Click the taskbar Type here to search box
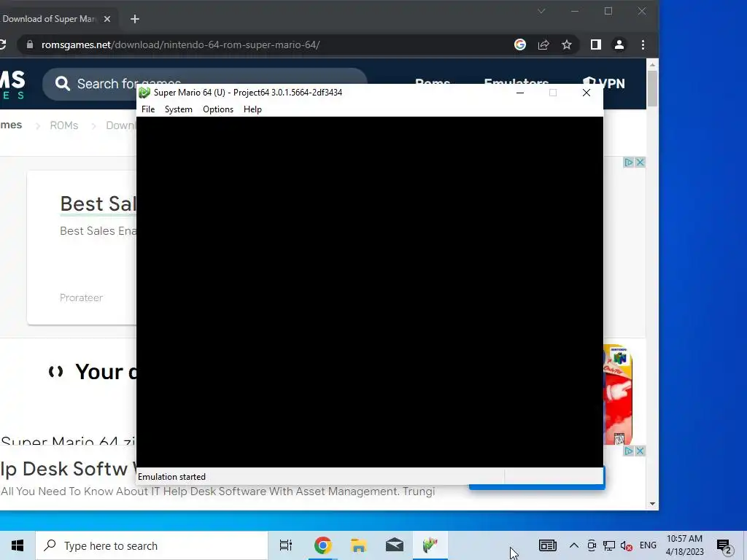 tap(152, 545)
